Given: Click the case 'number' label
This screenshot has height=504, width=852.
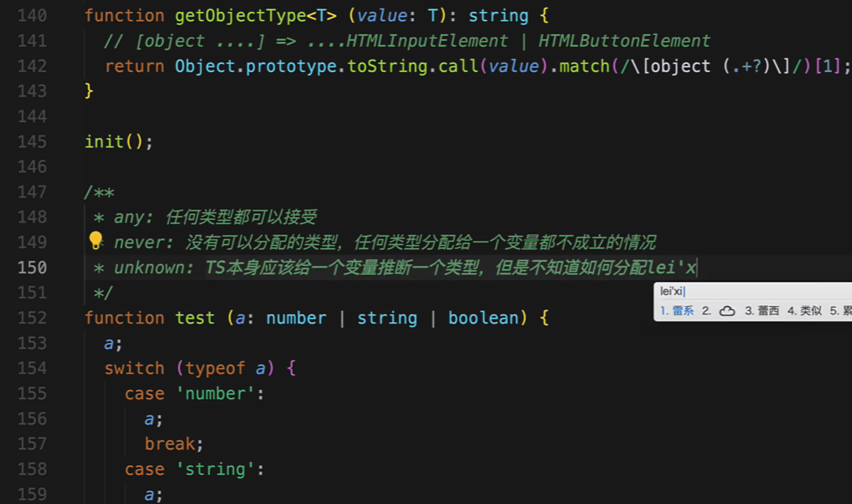Looking at the screenshot, I should (193, 393).
